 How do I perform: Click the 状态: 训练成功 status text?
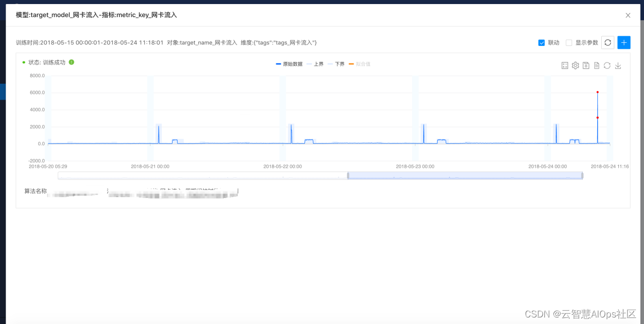pyautogui.click(x=47, y=62)
